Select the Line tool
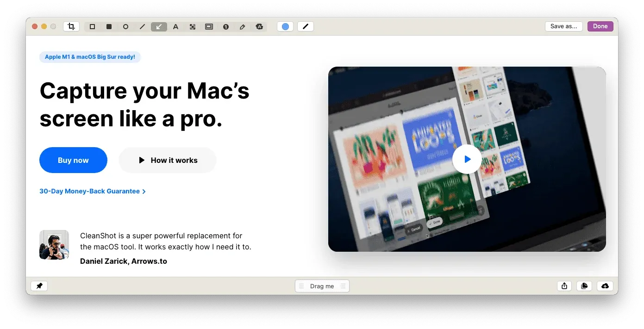 click(x=142, y=27)
